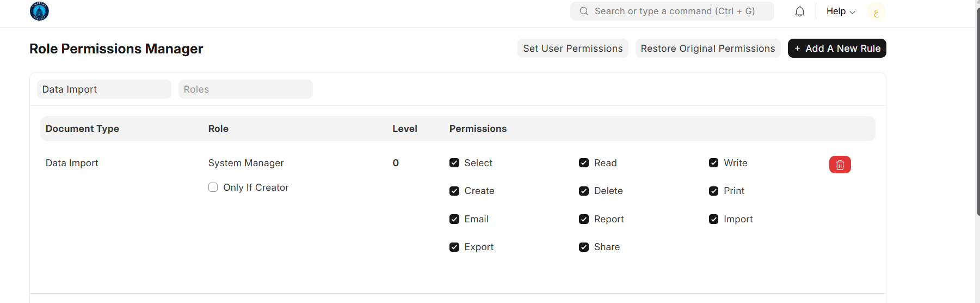Viewport: 980px width, 303px height.
Task: Add A New Rule
Action: point(837,49)
